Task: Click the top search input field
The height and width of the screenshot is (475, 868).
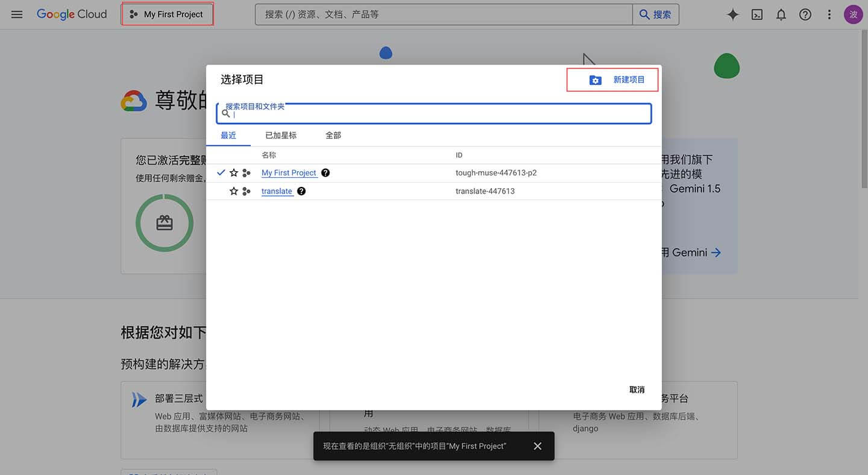Action: 444,14
